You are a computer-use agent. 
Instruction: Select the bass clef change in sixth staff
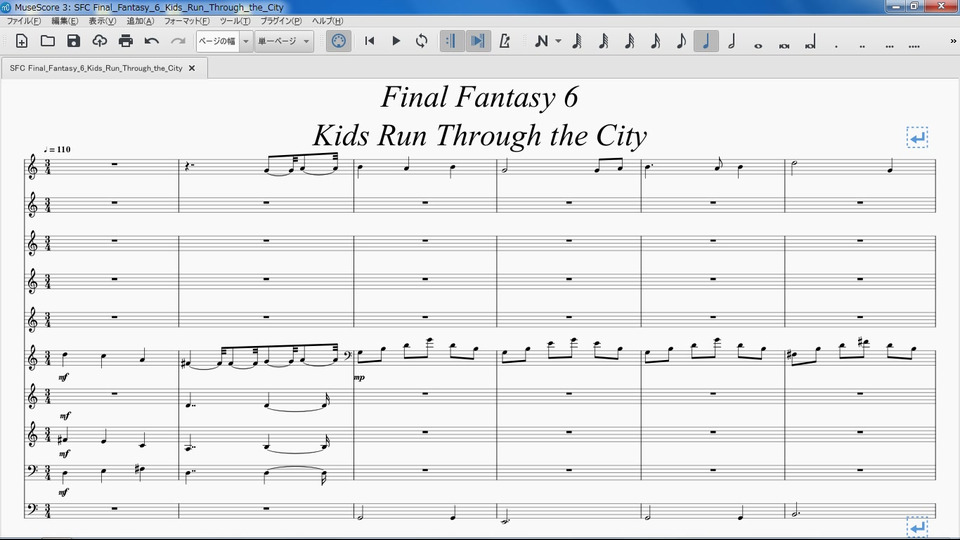(348, 356)
